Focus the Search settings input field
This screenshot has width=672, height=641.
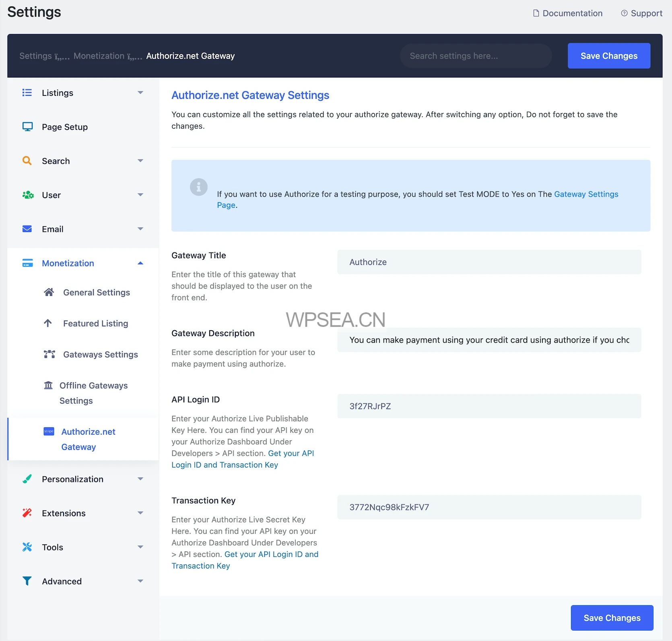(475, 56)
